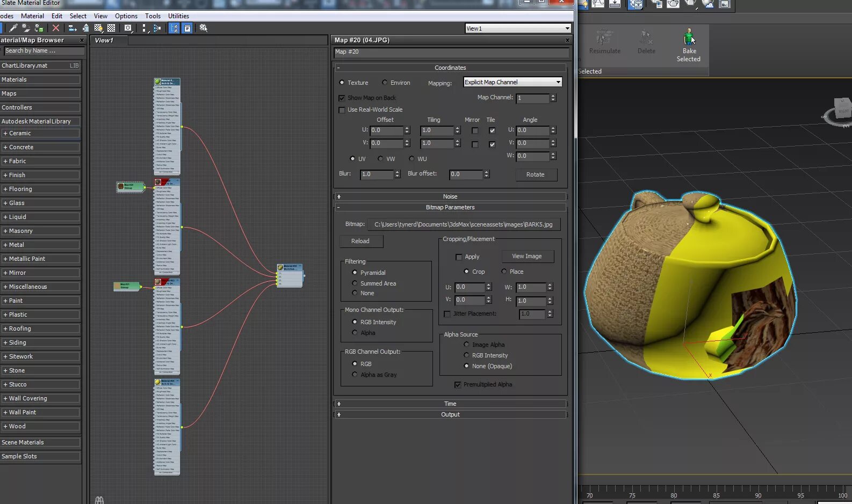Toggle Show Background in Preview checker icon
This screenshot has height=504, width=852.
click(111, 28)
